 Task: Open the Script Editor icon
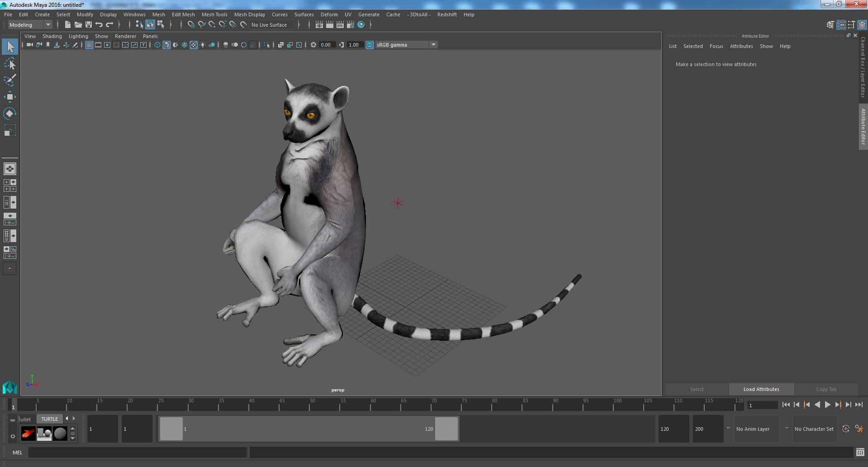pyautogui.click(x=860, y=452)
